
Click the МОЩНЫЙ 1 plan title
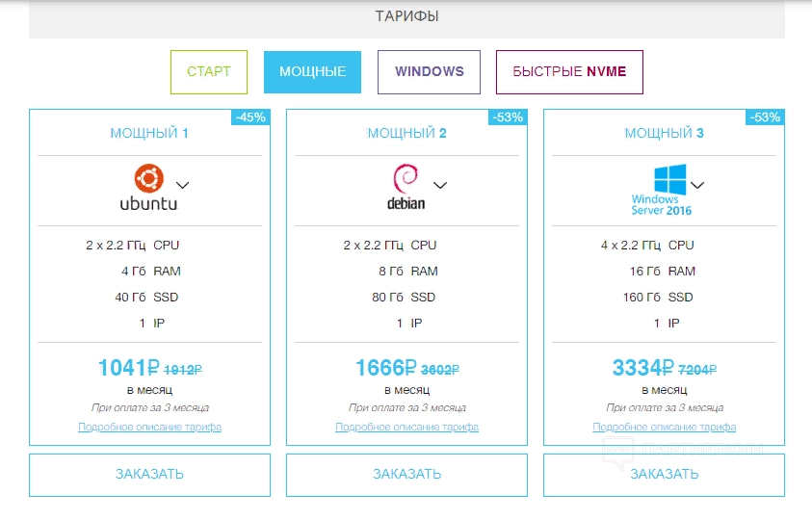(149, 133)
